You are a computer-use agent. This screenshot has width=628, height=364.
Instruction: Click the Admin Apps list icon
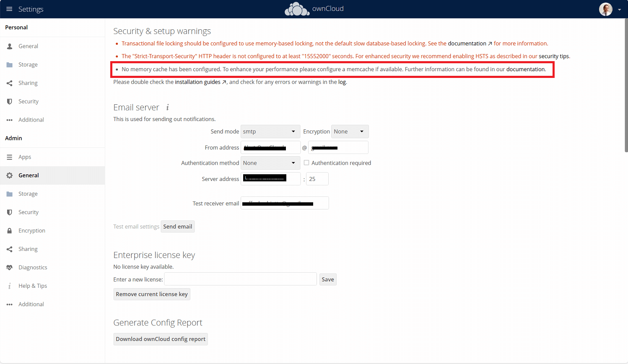[x=10, y=157]
